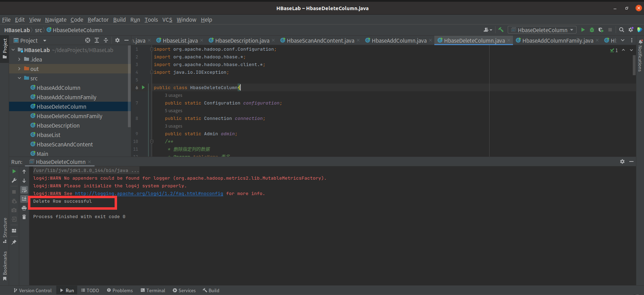The height and width of the screenshot is (295, 644).
Task: Expand the out folder
Action: click(x=19, y=69)
